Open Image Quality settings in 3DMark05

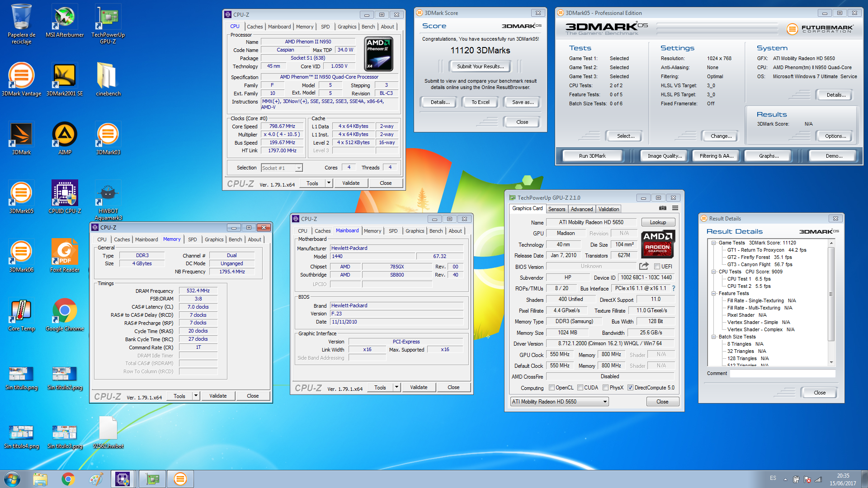point(665,156)
